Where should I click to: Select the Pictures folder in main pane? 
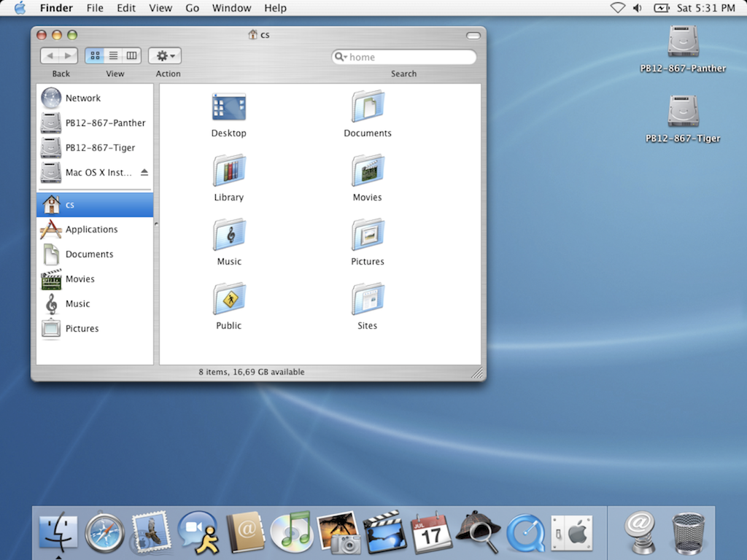(x=368, y=235)
